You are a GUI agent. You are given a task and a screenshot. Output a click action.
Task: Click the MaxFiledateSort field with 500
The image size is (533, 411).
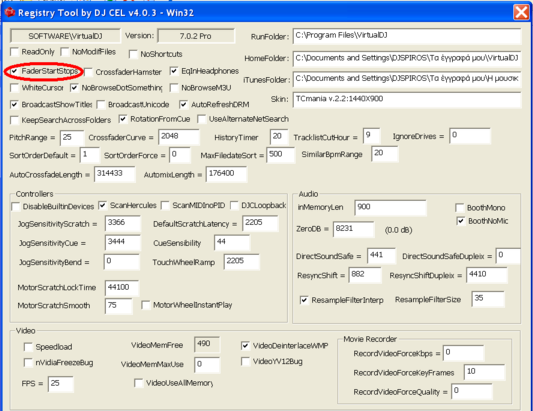tap(280, 155)
